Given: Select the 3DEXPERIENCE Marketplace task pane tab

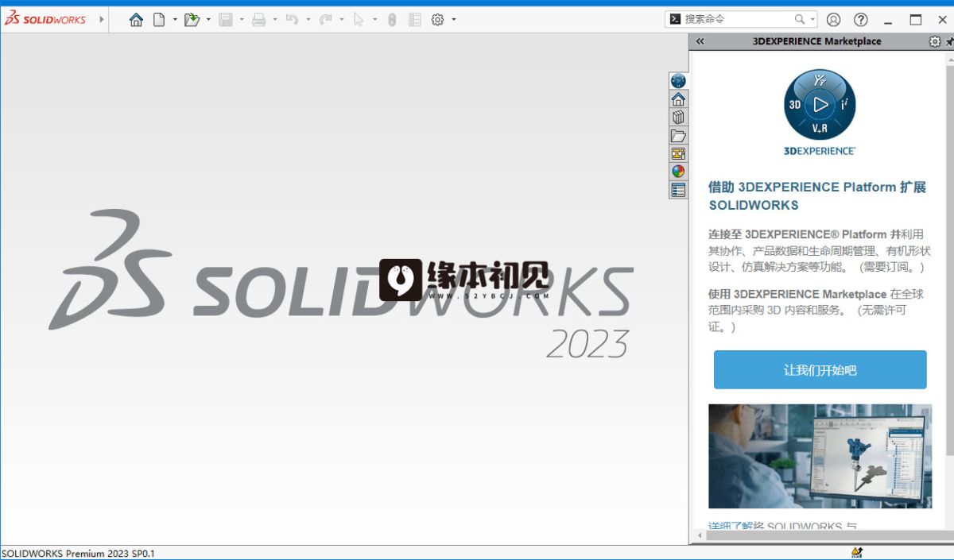Looking at the screenshot, I should (678, 80).
